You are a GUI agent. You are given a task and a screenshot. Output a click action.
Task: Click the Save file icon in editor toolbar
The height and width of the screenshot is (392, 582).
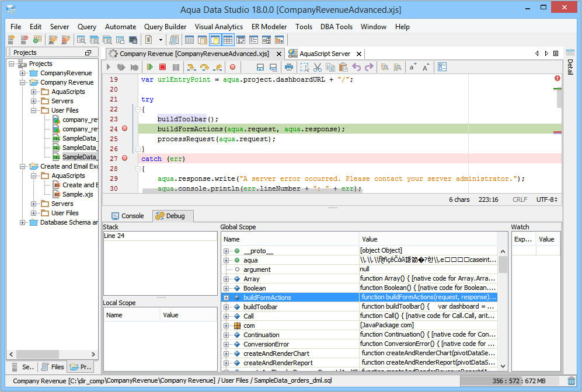click(x=260, y=67)
